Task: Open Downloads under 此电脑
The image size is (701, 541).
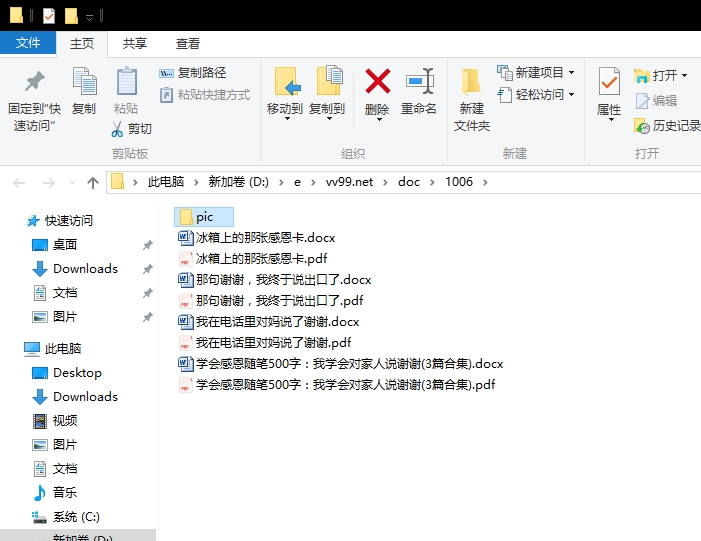Action: pos(75,397)
